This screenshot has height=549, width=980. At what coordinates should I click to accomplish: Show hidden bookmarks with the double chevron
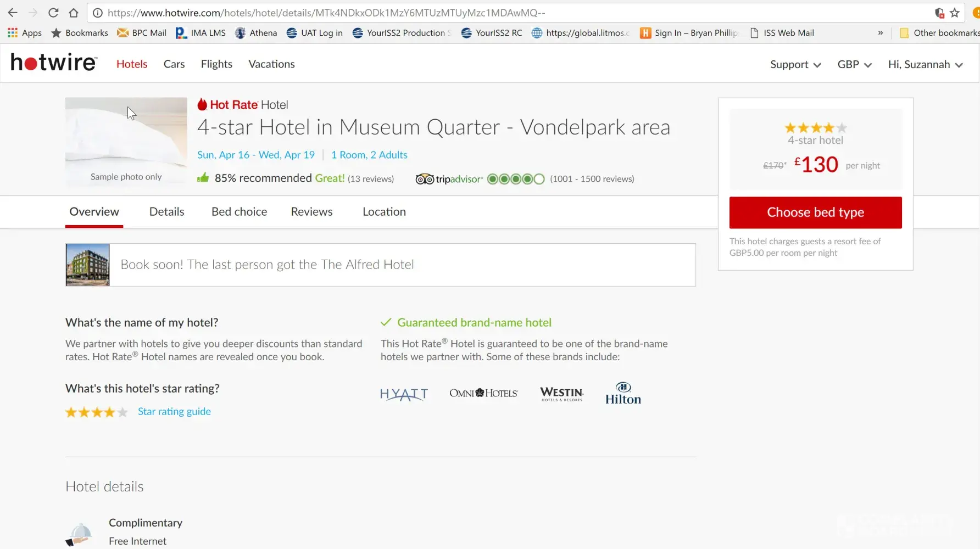pos(881,33)
